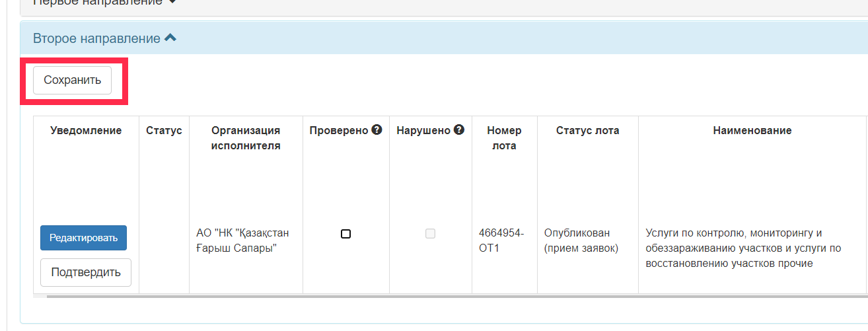Click the blue Редактировать button
Screen dimensions: 868x331
coord(83,238)
